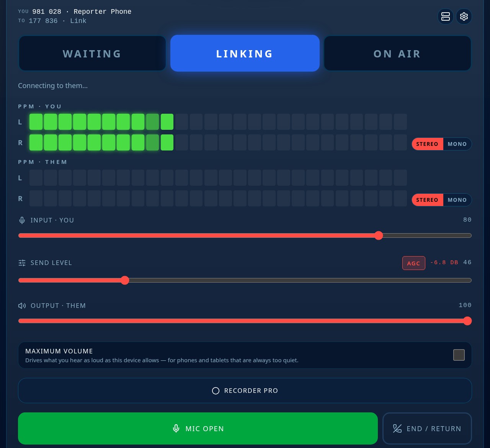Click the sliders icon beside SEND LEVEL
Image resolution: width=490 pixels, height=448 pixels.
(22, 263)
